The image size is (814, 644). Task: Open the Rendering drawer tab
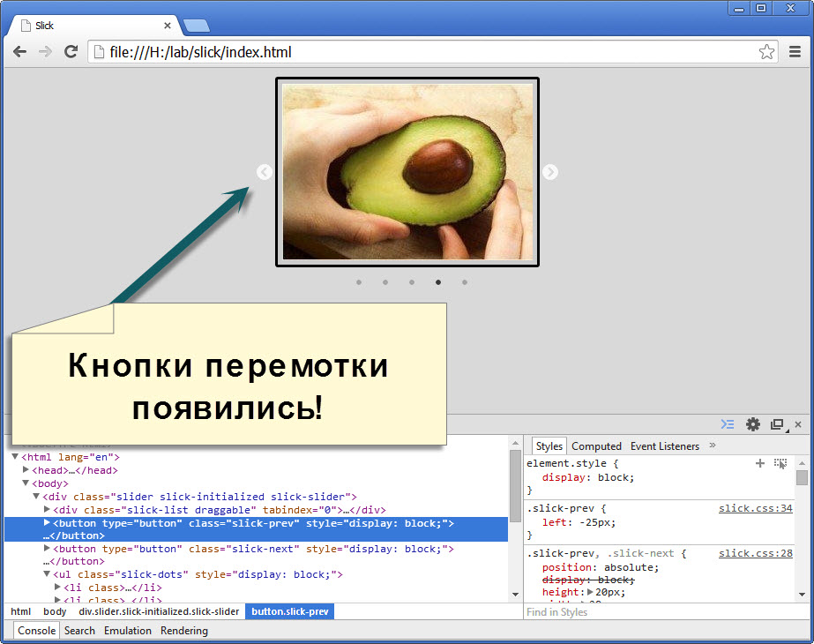[183, 631]
